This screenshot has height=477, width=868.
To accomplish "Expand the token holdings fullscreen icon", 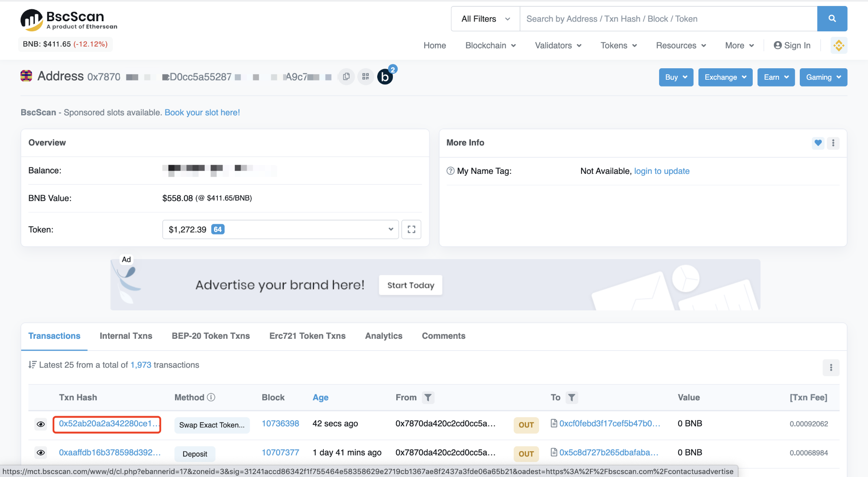I will click(411, 229).
